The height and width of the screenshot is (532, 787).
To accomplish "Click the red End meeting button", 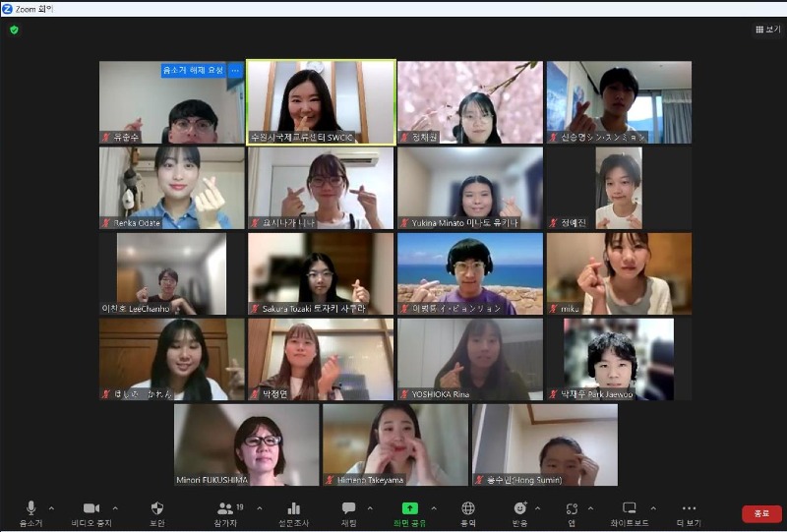I will click(x=761, y=513).
